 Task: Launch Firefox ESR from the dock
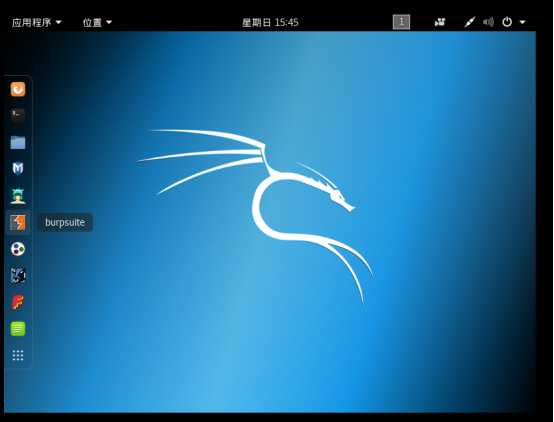(x=18, y=89)
